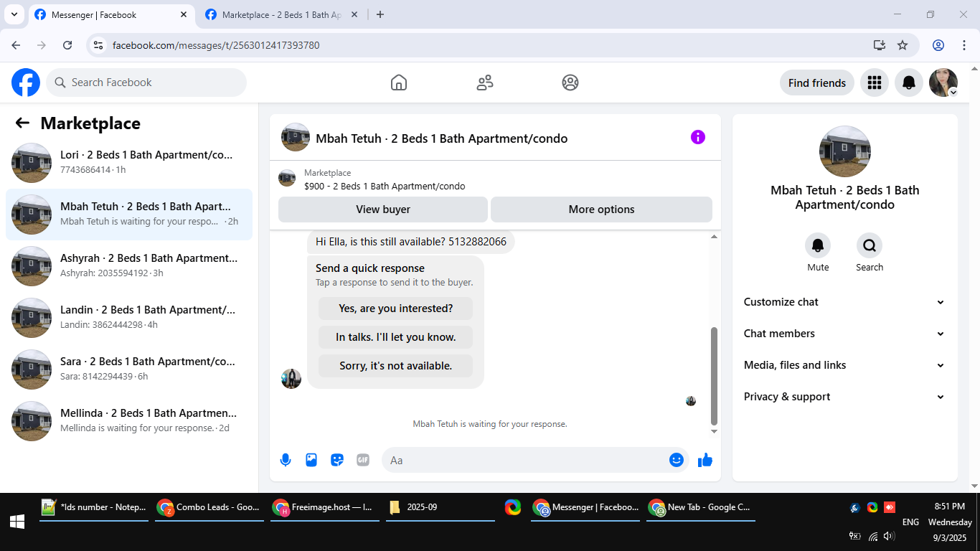
Task: Open Freeimage.host Chrome window from taskbar
Action: click(325, 507)
